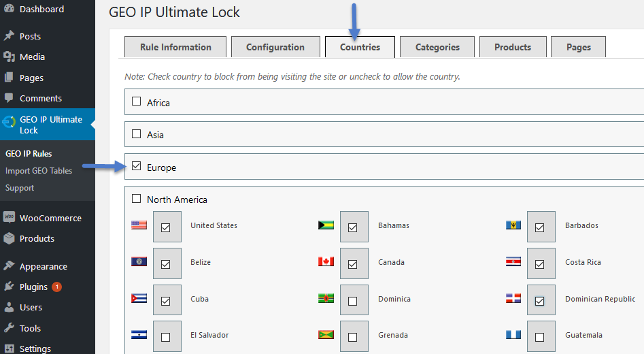Enable the Dominica country checkbox
The height and width of the screenshot is (354, 644).
(352, 301)
